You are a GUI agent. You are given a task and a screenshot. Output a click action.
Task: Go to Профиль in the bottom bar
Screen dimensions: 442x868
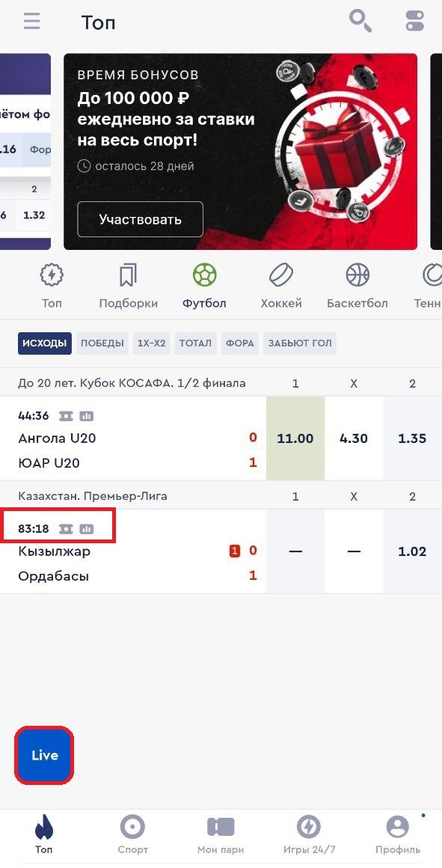coord(397,836)
